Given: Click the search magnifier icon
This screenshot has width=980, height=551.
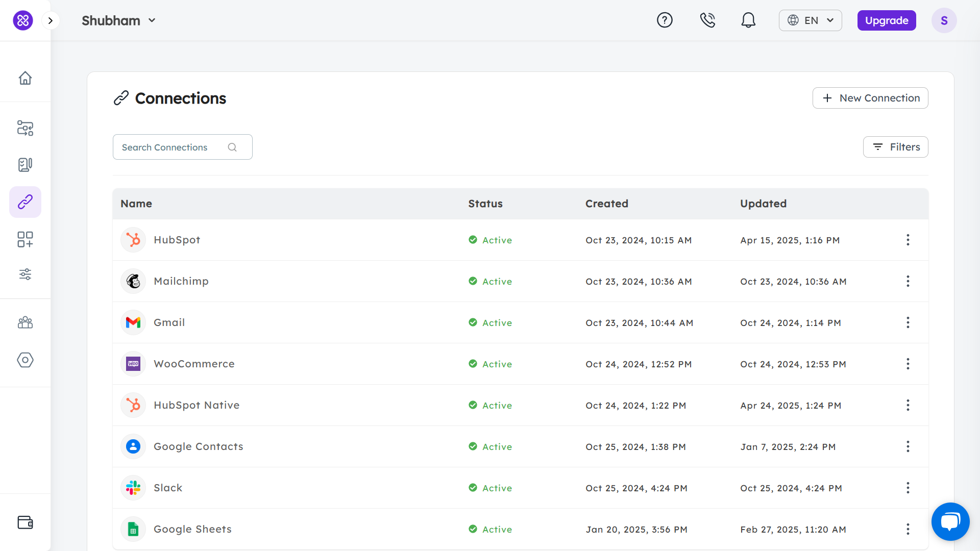Looking at the screenshot, I should [232, 147].
